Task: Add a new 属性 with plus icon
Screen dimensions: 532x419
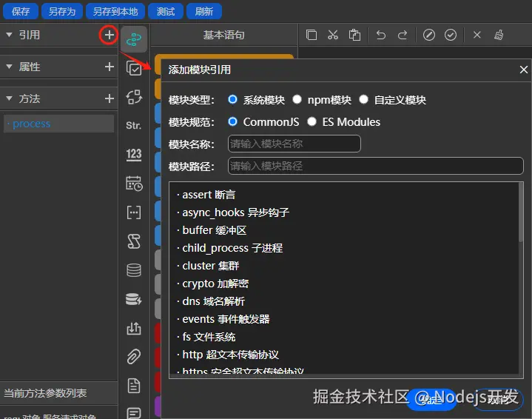Action: pyautogui.click(x=109, y=67)
